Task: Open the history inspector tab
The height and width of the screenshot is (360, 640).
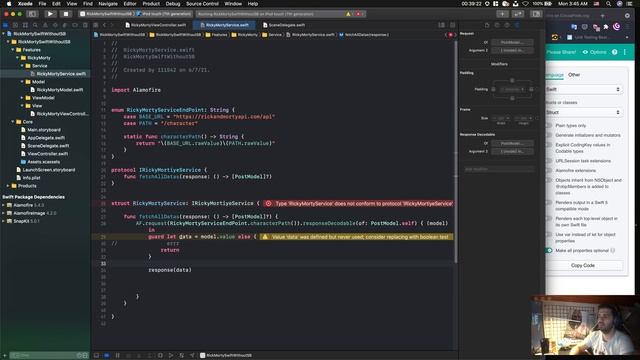Action: (497, 25)
